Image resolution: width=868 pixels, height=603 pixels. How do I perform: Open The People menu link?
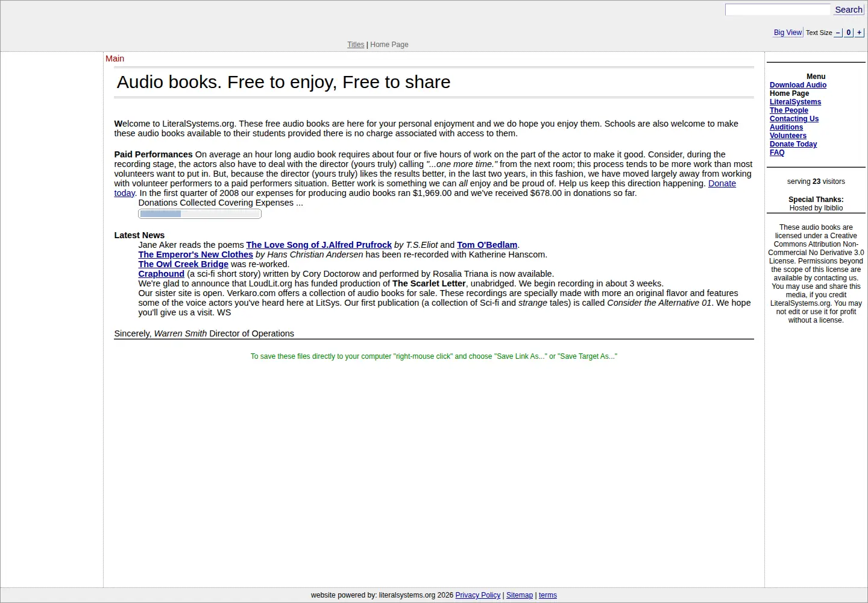789,110
